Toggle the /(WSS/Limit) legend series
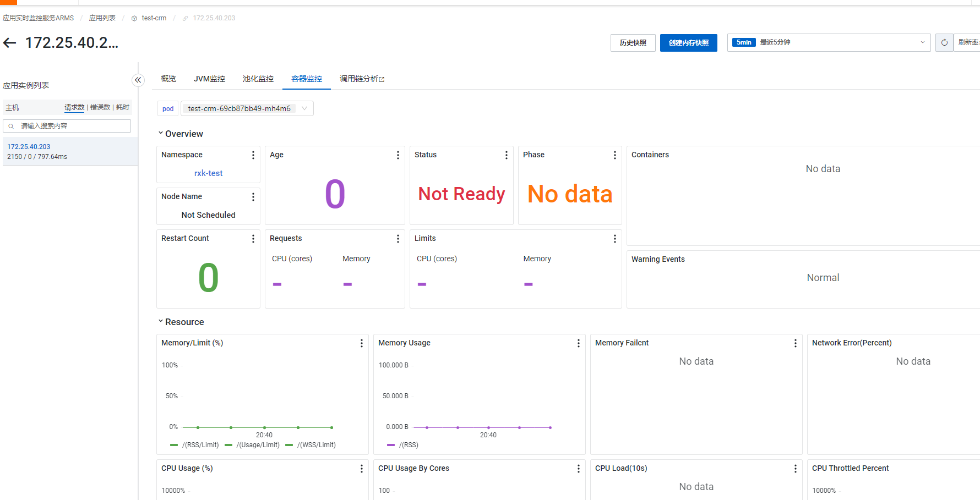 point(311,445)
